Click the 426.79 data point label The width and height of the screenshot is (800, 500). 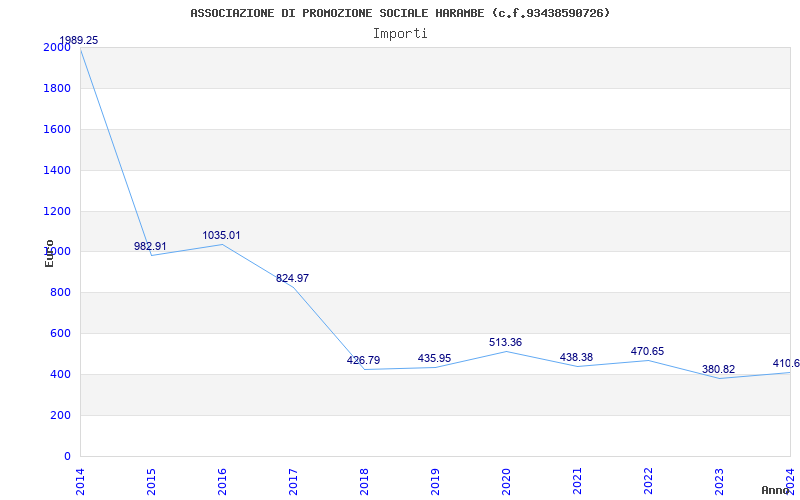(x=364, y=360)
